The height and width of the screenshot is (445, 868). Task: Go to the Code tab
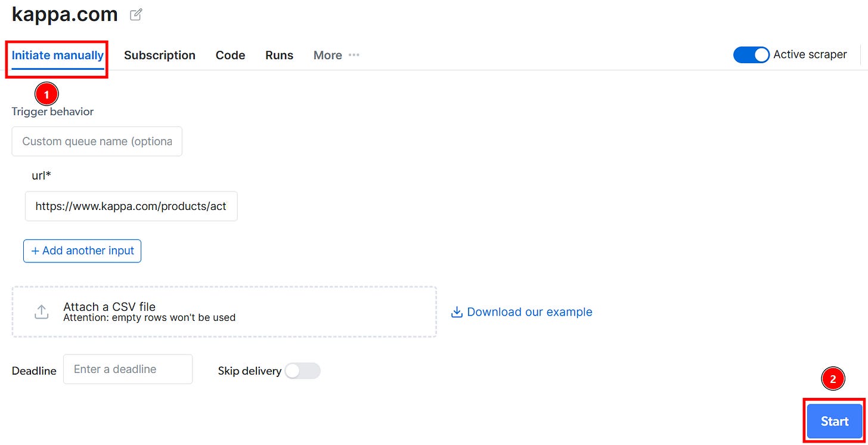coord(230,55)
